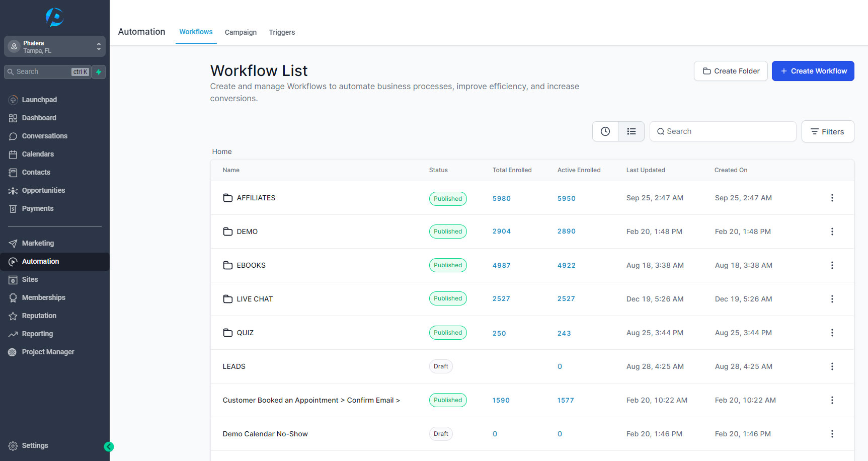Click the Name column header

(x=231, y=170)
